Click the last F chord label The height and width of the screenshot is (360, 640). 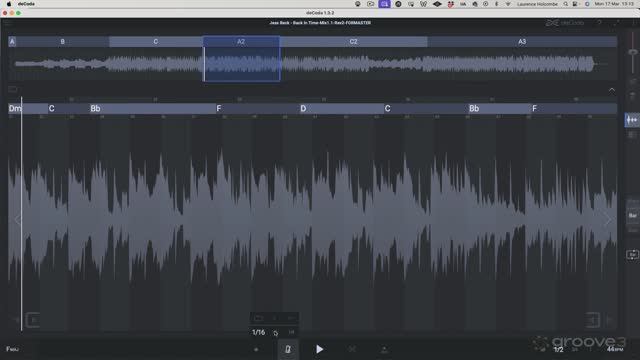(534, 109)
